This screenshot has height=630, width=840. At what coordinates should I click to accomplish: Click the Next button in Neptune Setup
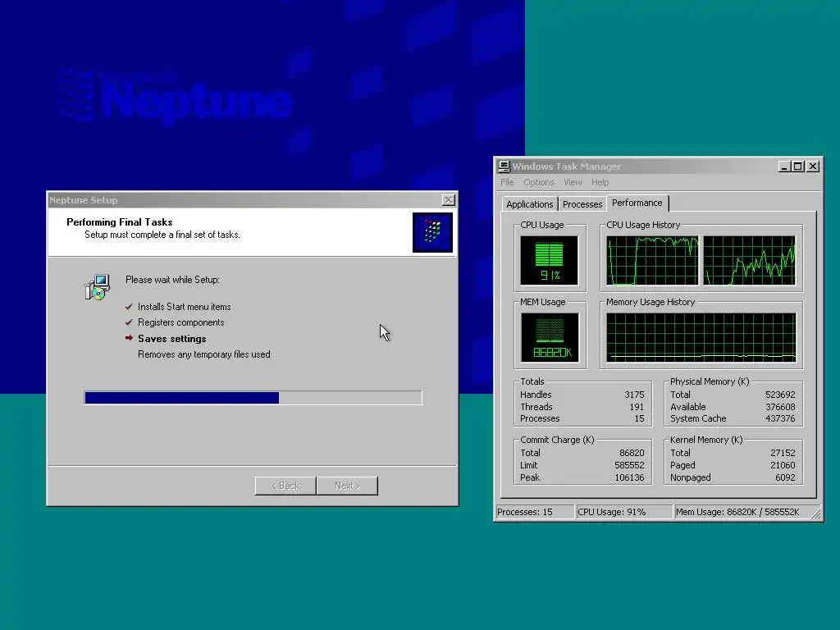coord(347,486)
